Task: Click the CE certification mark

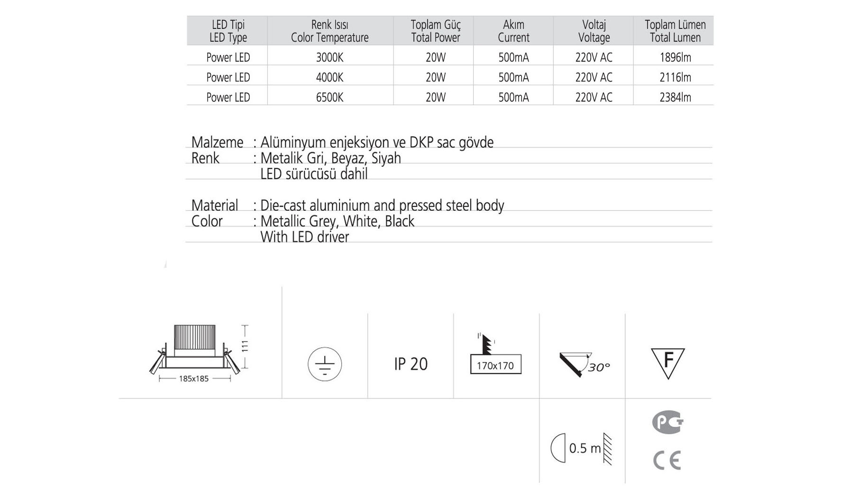Action: tap(667, 460)
